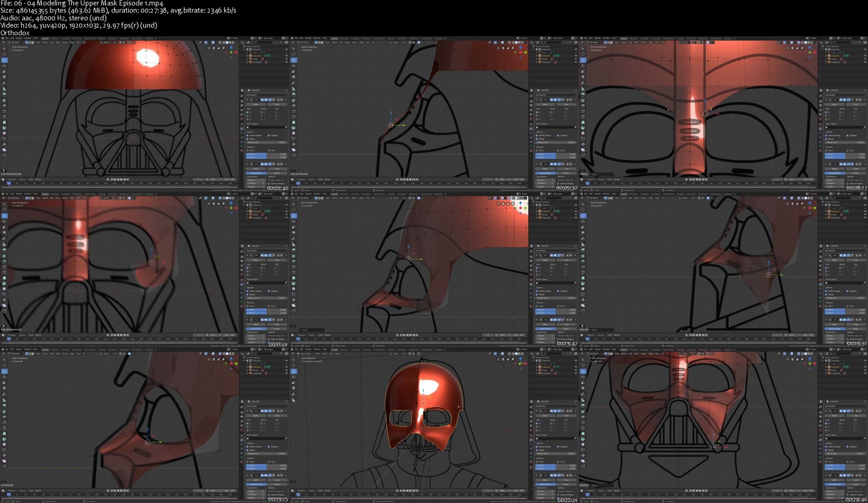Open the Playback dropdown in 00:02:46 frame
The image size is (868, 503).
(x=12, y=180)
